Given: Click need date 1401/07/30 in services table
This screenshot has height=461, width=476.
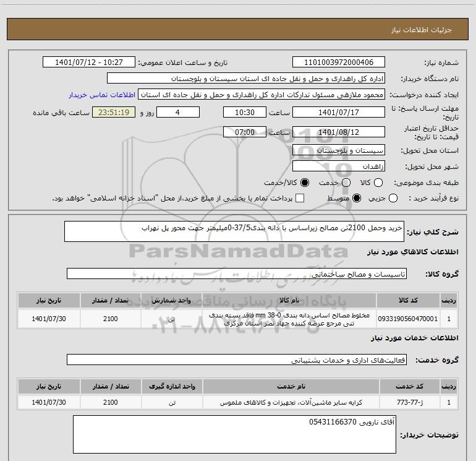Looking at the screenshot, I should (x=49, y=402).
